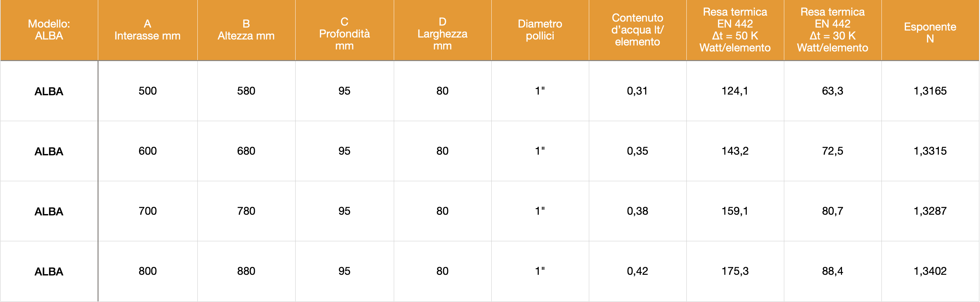Viewport: 980px width, 302px height.
Task: Select the C Profondità mm header
Action: point(344,30)
